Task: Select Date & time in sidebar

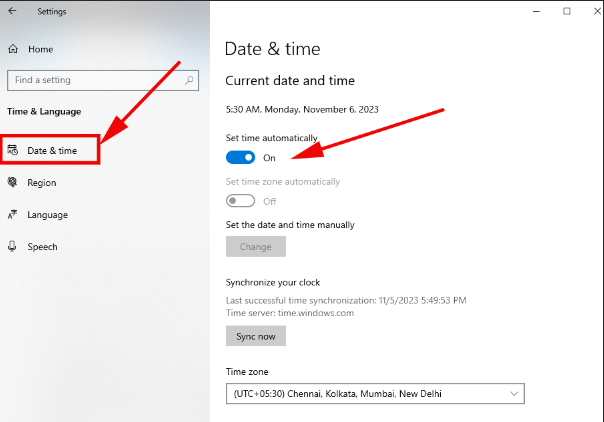Action: pyautogui.click(x=50, y=150)
